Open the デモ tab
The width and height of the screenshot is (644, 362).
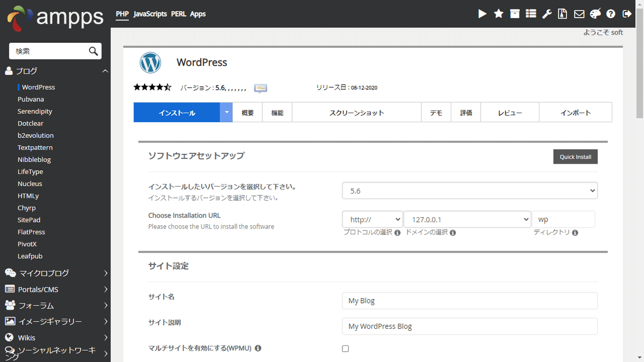(x=436, y=113)
